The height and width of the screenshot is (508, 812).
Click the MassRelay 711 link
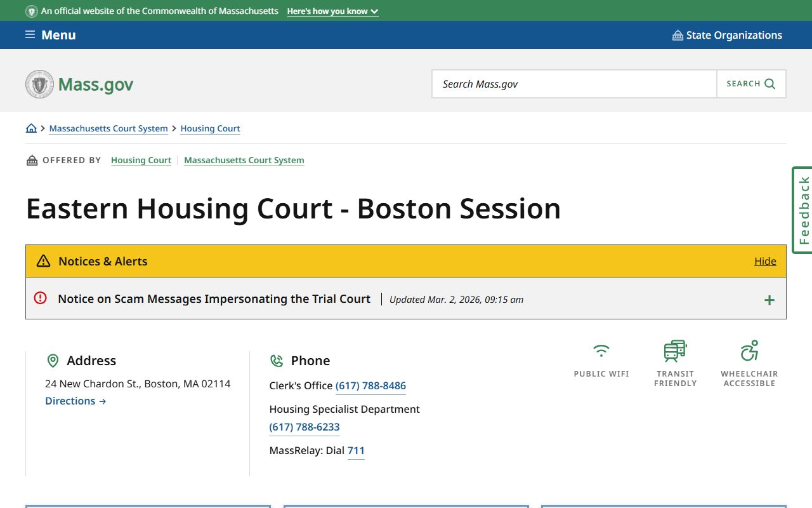click(x=356, y=450)
